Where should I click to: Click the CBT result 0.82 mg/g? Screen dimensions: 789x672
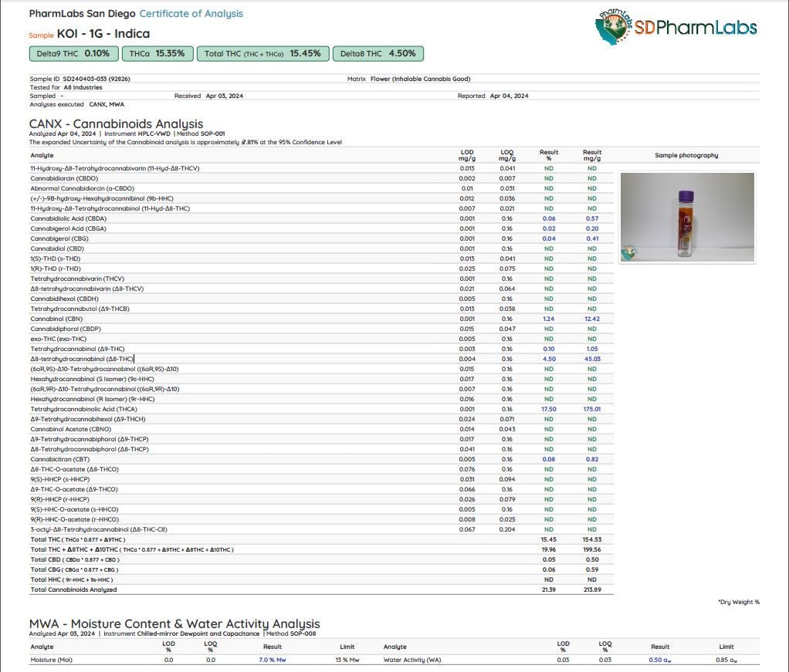point(592,459)
